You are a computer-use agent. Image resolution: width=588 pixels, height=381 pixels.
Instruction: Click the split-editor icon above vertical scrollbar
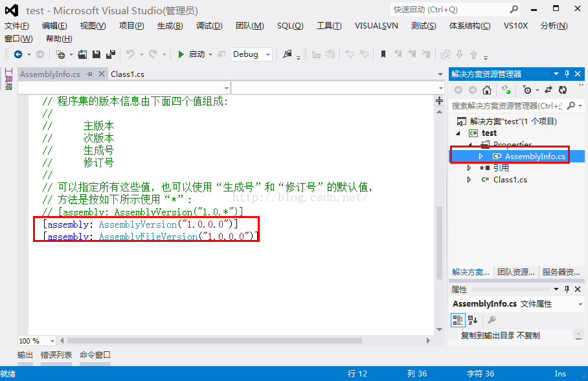point(440,100)
